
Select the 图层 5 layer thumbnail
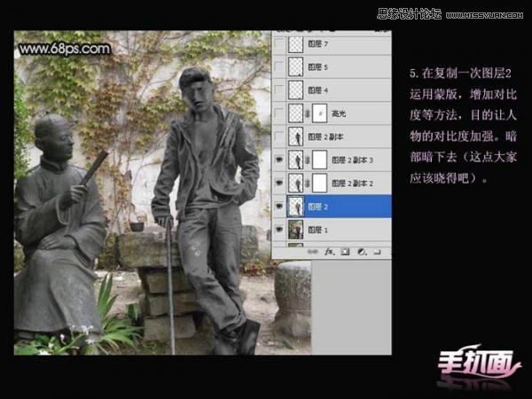coord(295,67)
